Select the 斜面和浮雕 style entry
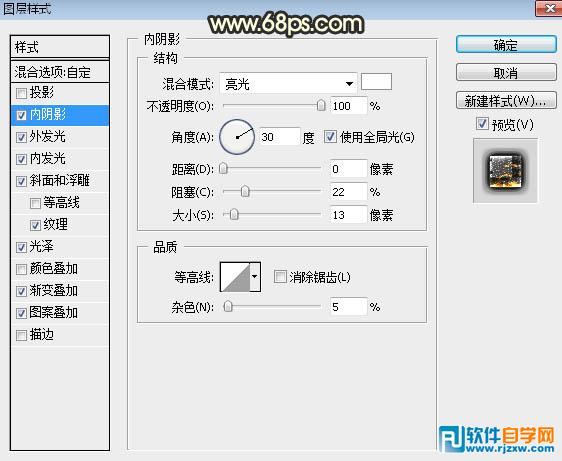Screen dimensions: 562x461 click(x=60, y=181)
